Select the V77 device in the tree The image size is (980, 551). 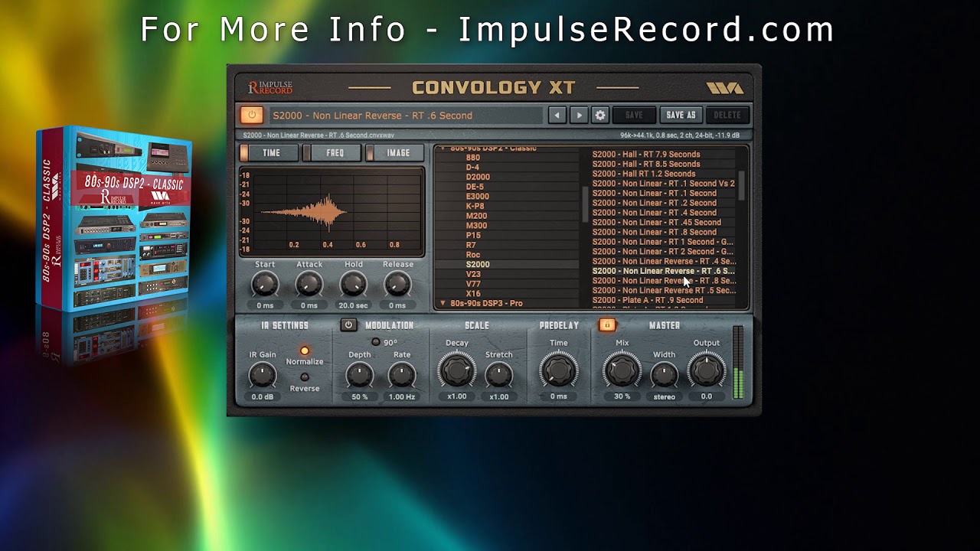[x=473, y=284]
